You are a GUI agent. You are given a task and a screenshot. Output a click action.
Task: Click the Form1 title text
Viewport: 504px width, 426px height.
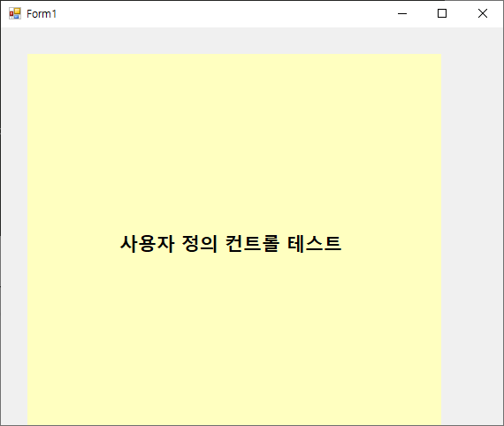pos(42,14)
